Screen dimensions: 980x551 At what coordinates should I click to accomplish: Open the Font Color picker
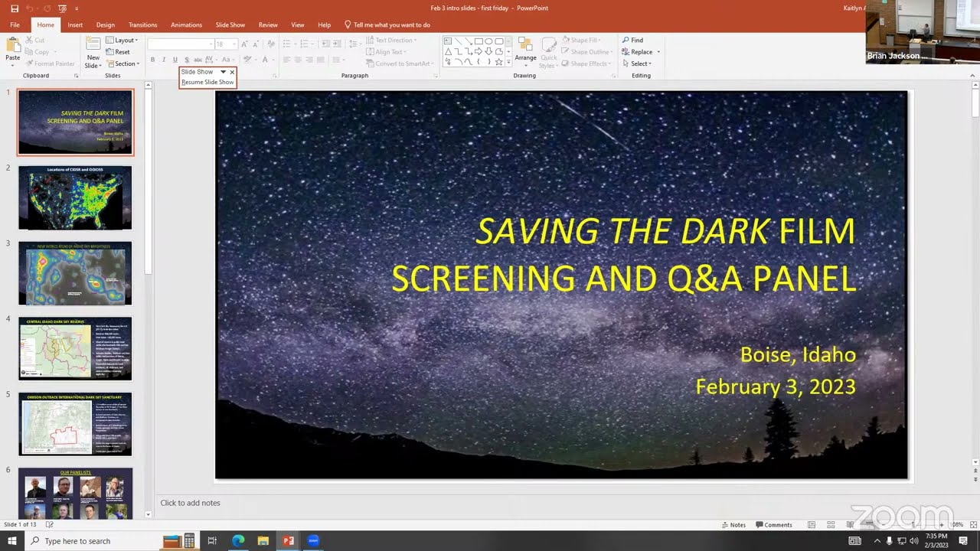click(267, 60)
